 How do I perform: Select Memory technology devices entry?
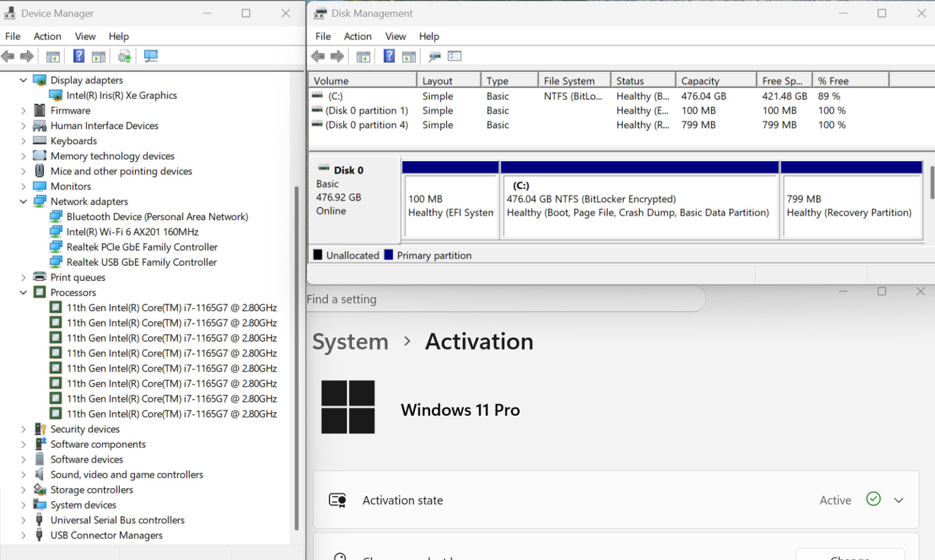[x=112, y=156]
